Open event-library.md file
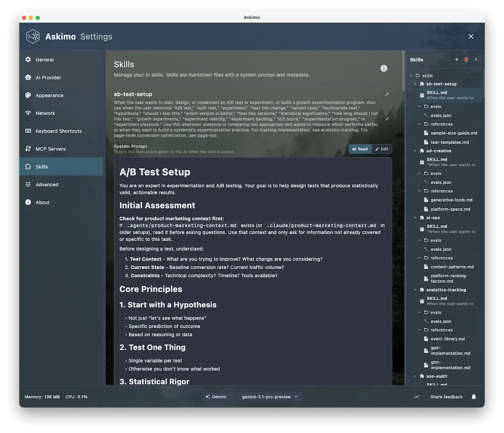This screenshot has width=504, height=433. pos(444,339)
